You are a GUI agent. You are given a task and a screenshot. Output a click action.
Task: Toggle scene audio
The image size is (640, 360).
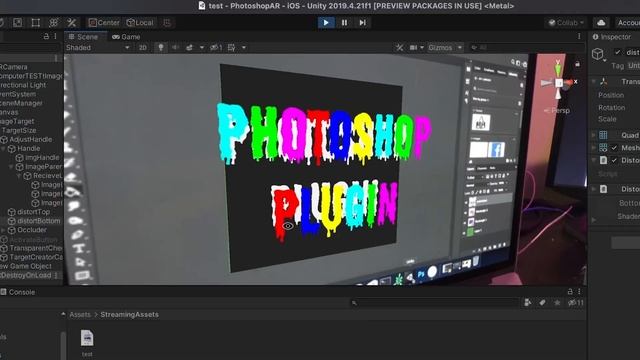click(176, 48)
